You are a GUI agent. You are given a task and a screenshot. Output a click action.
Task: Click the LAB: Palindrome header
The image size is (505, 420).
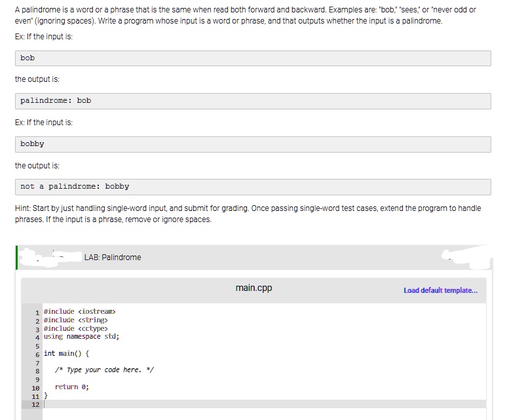click(x=113, y=258)
